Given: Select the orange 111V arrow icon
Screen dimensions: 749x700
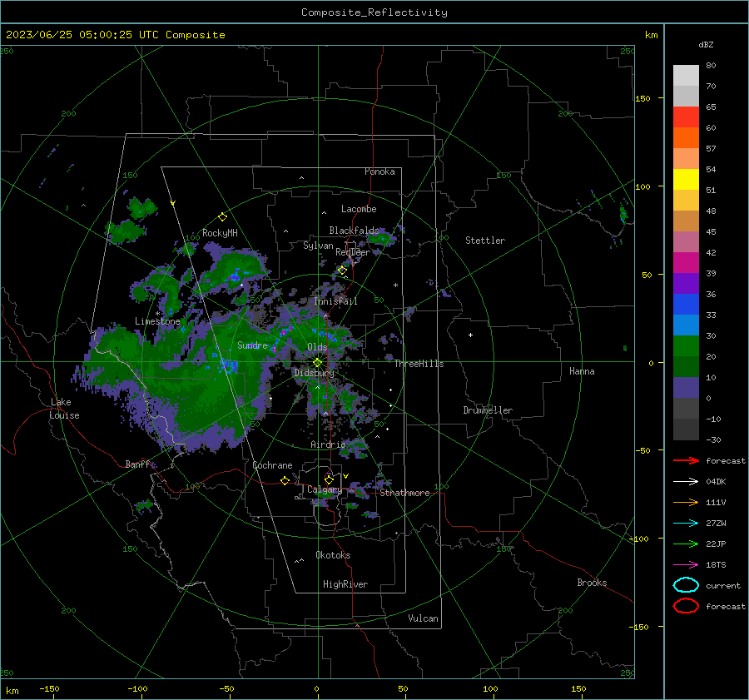Looking at the screenshot, I should pos(686,502).
